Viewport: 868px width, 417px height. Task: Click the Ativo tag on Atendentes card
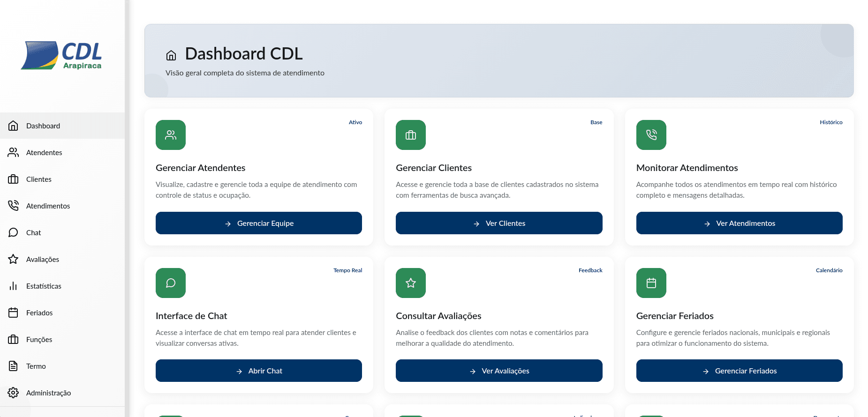coord(355,122)
